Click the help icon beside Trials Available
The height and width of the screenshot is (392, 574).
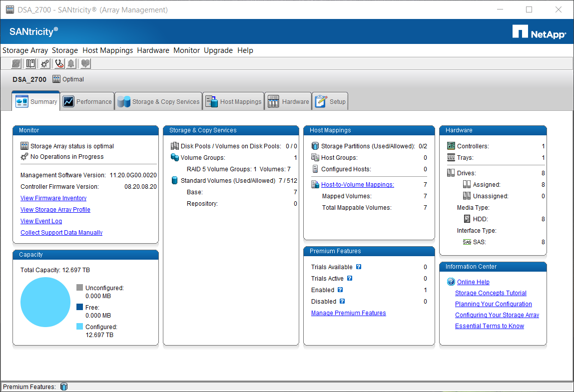(359, 267)
